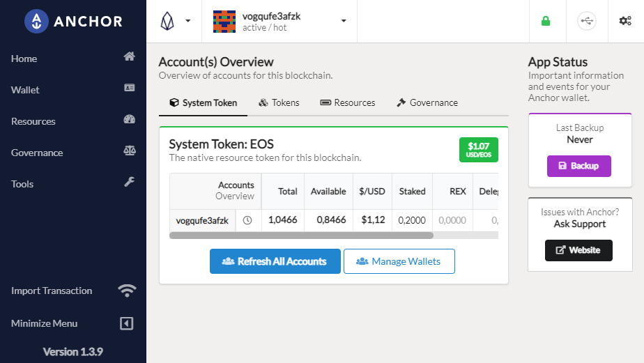Select the Governance tab in overview
This screenshot has height=363, width=644.
427,102
